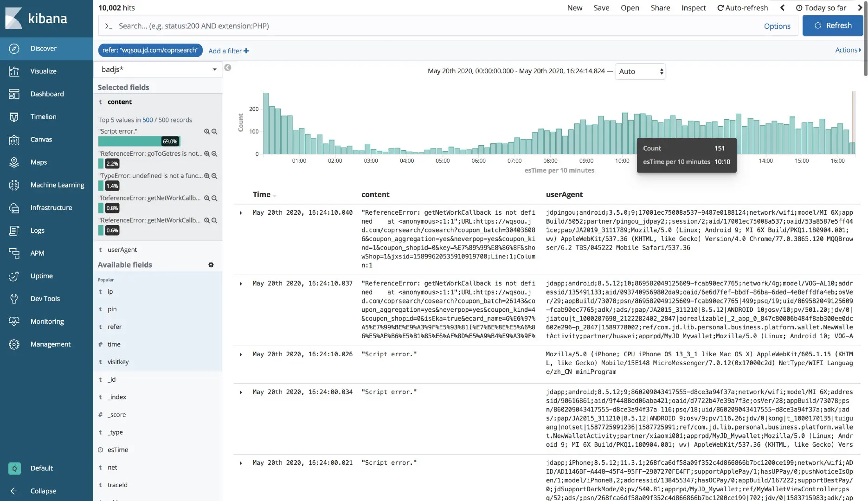Click Share in the top menu

[x=660, y=8]
